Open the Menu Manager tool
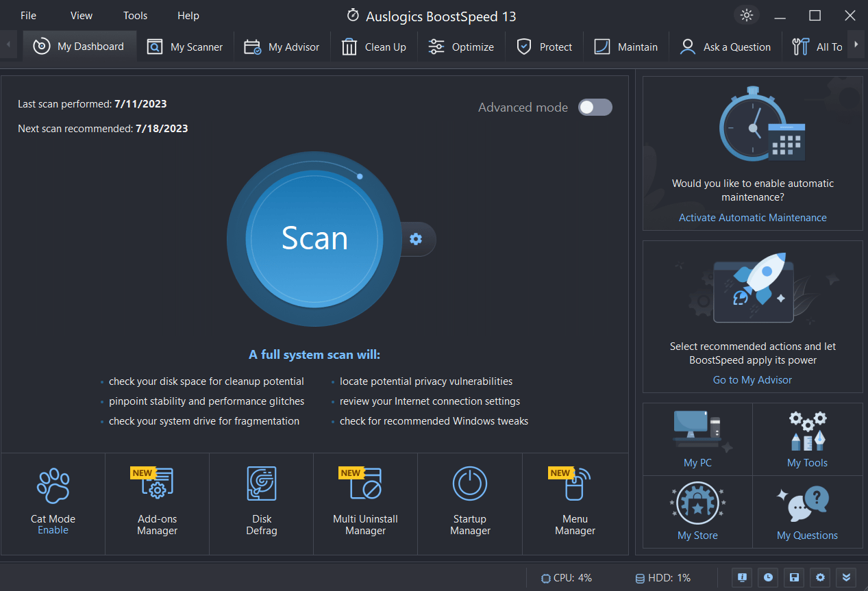Image resolution: width=868 pixels, height=591 pixels. [575, 502]
